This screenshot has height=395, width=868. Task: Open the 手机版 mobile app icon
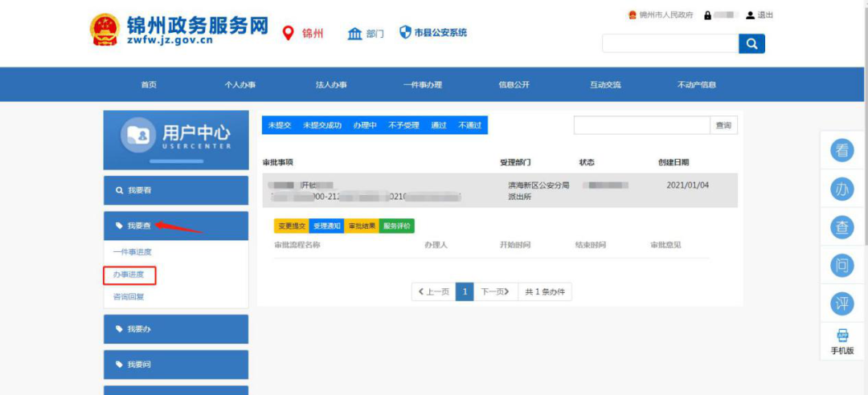click(842, 336)
